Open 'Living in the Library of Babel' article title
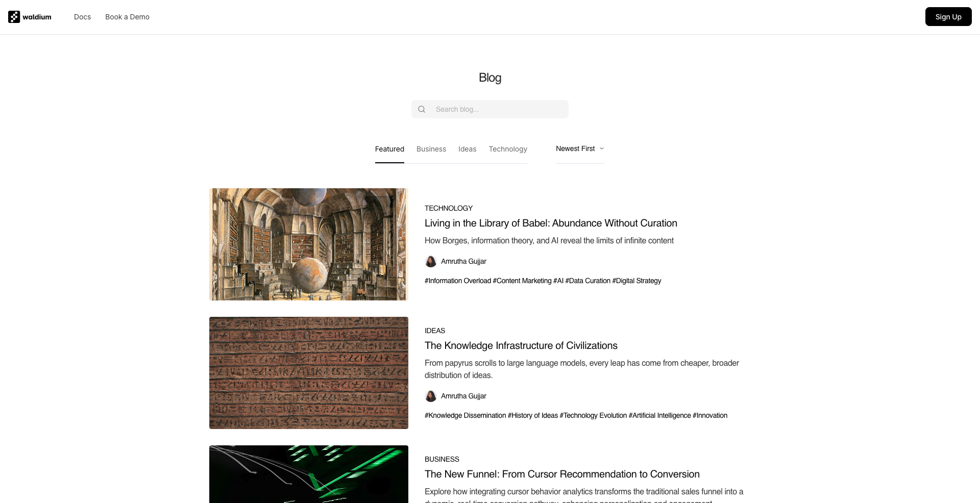Screen dimensions: 980x503 (x=551, y=223)
